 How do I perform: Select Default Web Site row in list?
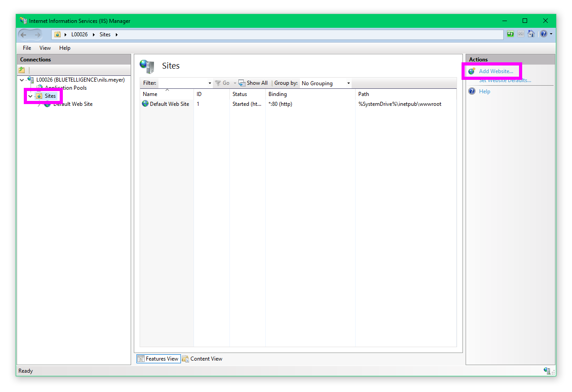[169, 104]
